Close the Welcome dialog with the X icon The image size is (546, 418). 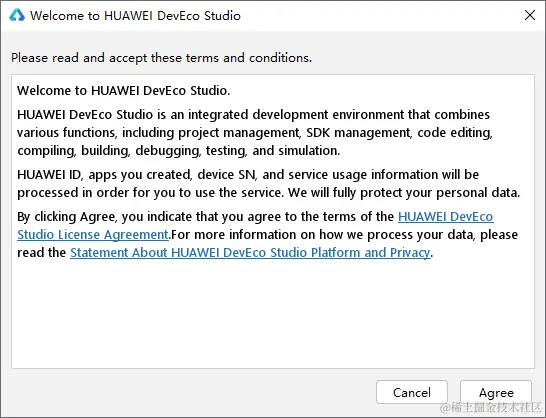click(530, 15)
